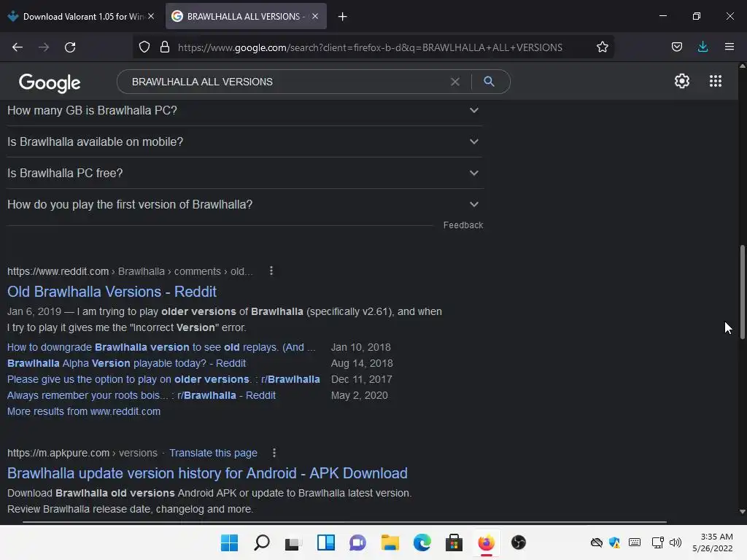Image resolution: width=747 pixels, height=560 pixels.
Task: Clear the Google search box
Action: coord(455,82)
